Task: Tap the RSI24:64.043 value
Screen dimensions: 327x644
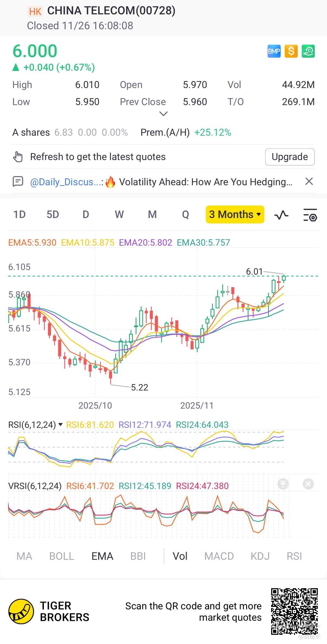Action: 202,425
